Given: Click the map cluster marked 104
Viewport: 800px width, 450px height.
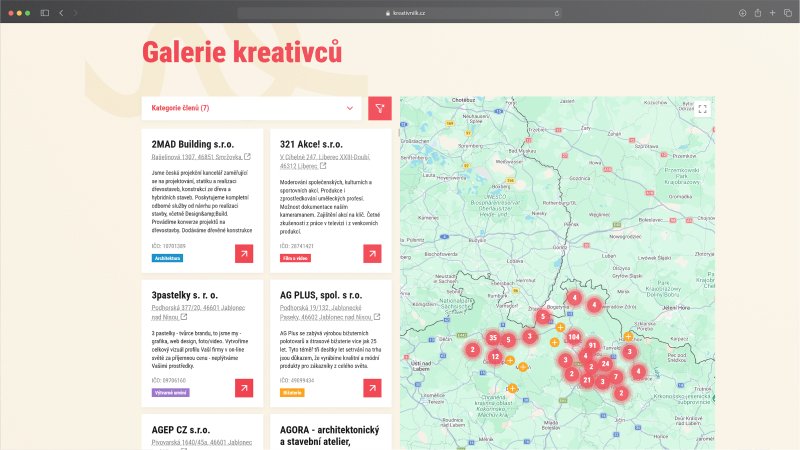Looking at the screenshot, I should click(573, 337).
